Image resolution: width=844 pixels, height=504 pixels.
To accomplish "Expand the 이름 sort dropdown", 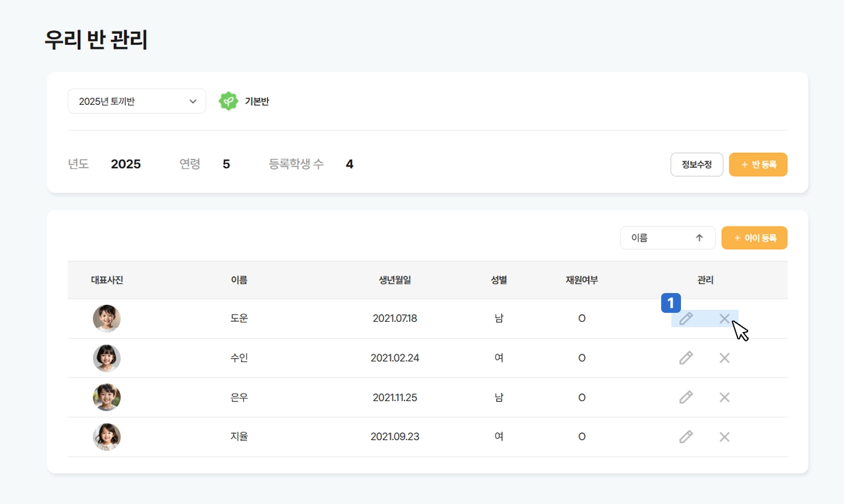I will click(656, 238).
